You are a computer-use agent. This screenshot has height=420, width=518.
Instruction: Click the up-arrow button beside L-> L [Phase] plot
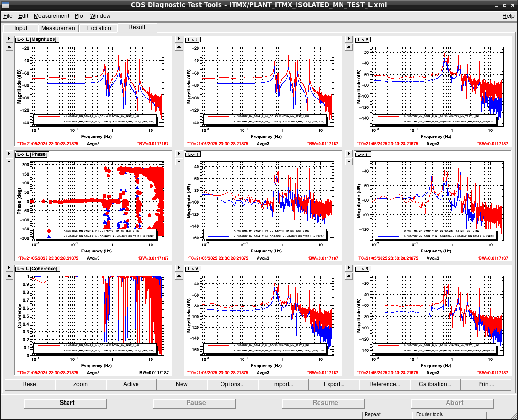(9, 161)
